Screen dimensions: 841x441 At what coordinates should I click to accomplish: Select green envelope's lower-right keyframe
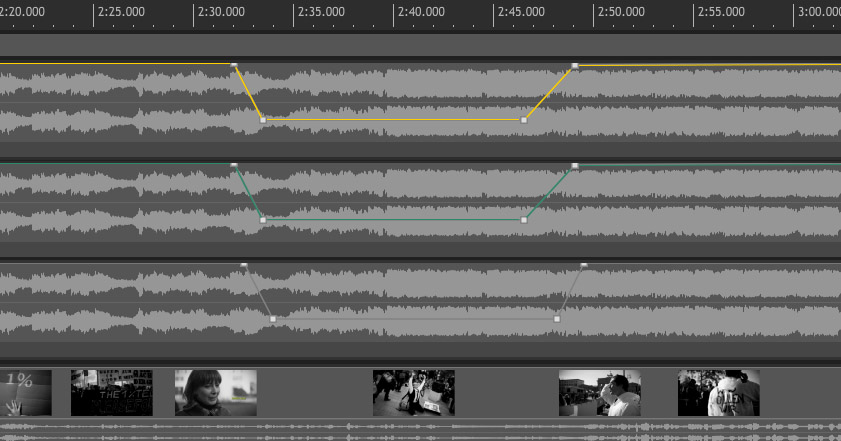[524, 220]
